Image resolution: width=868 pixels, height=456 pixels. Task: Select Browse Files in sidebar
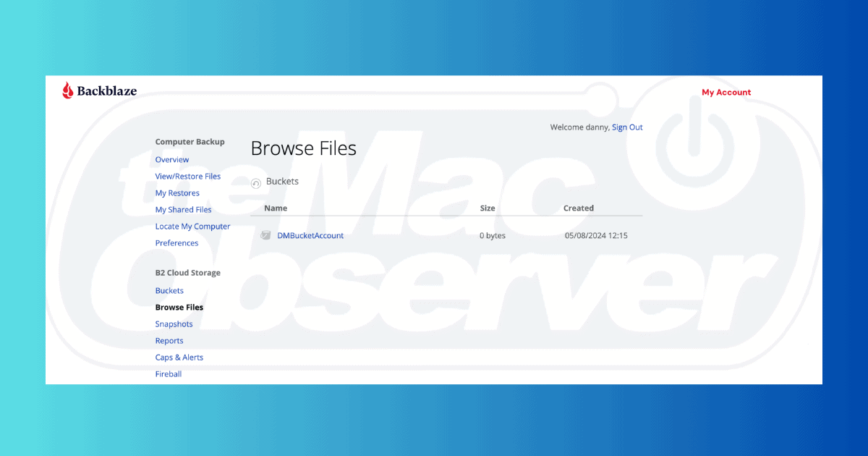coord(179,308)
